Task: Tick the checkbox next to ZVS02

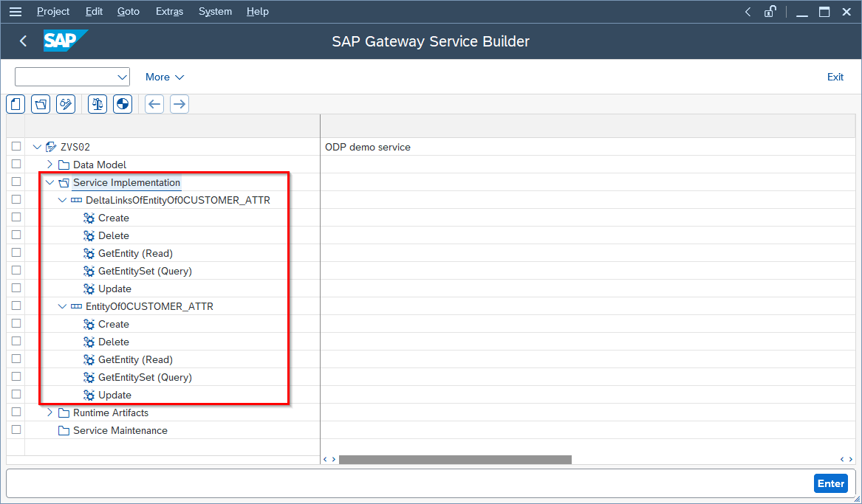Action: click(16, 146)
